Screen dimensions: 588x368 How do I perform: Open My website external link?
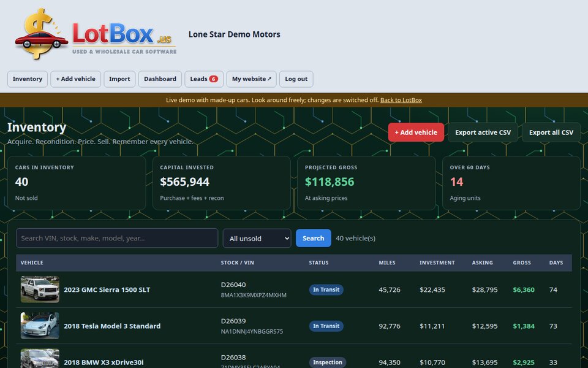[x=251, y=79]
